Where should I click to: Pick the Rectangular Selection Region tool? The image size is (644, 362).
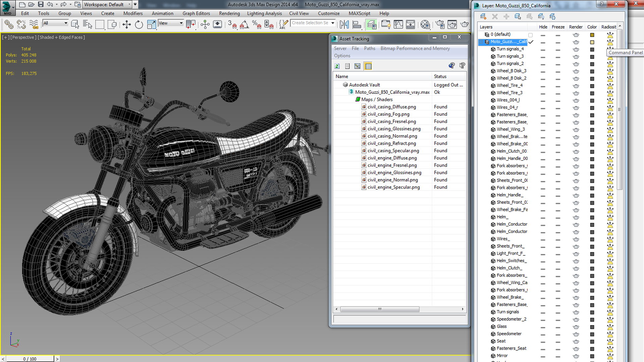point(100,24)
